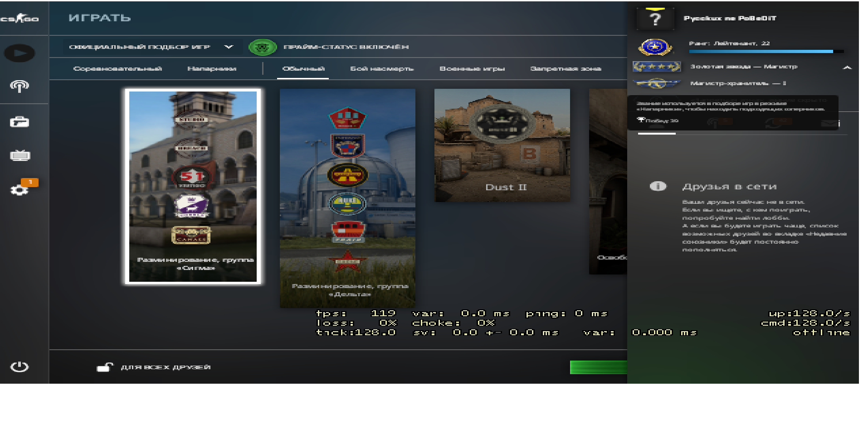The height and width of the screenshot is (424, 868).
Task: Click the offline status text in net graph
Action: [821, 332]
